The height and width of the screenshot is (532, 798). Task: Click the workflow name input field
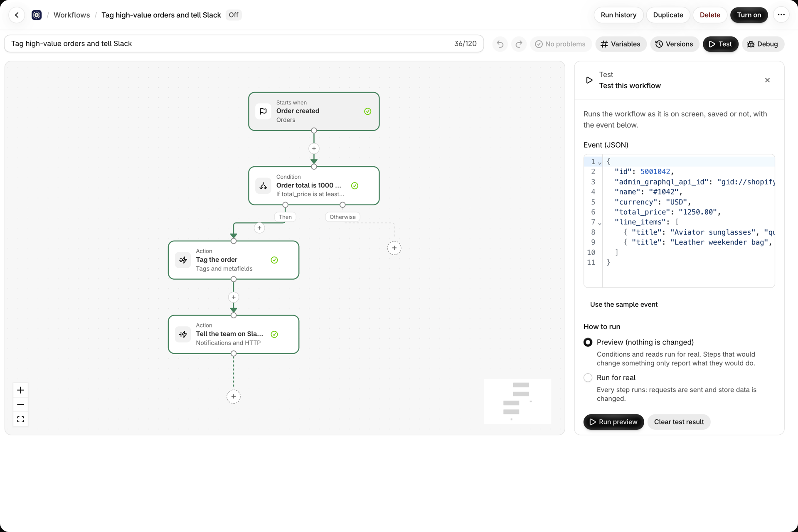[244, 44]
